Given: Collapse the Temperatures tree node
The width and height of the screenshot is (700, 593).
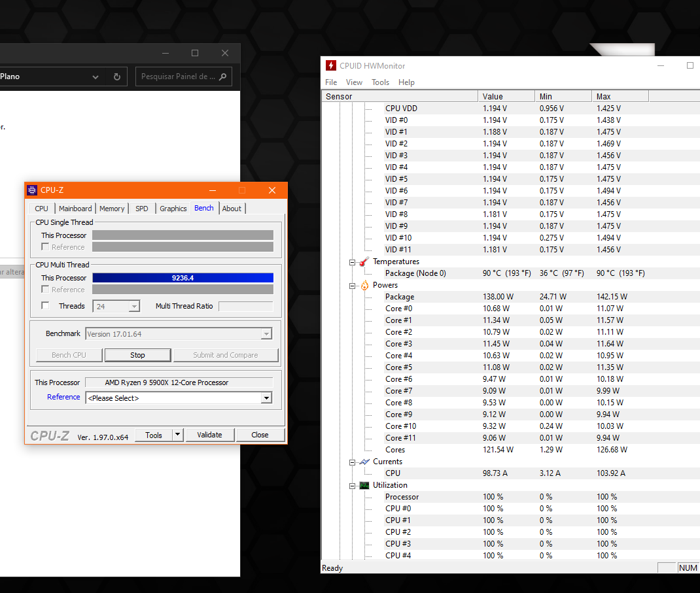Looking at the screenshot, I should tap(352, 262).
